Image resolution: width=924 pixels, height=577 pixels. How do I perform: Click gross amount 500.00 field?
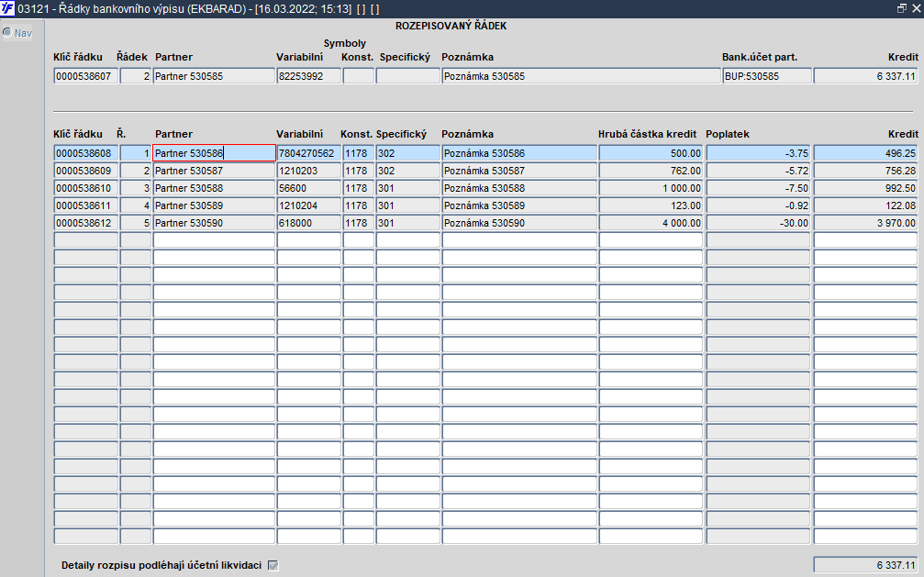click(x=651, y=153)
